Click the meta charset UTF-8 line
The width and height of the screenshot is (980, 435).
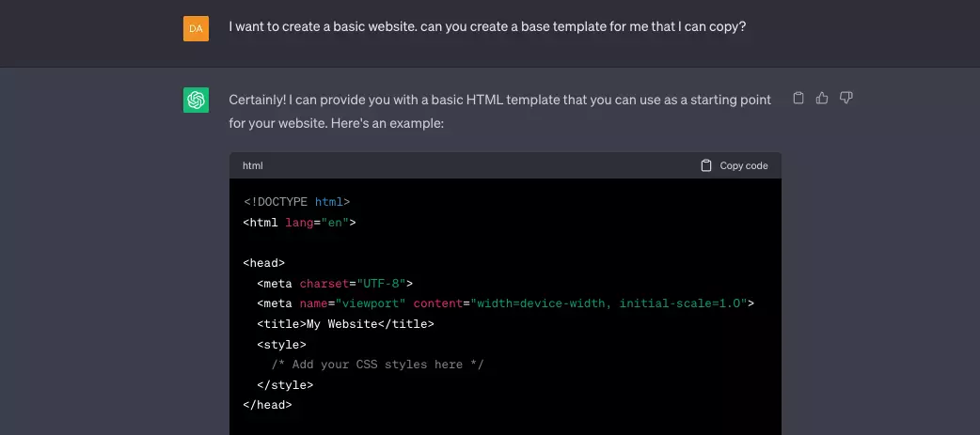pos(335,284)
